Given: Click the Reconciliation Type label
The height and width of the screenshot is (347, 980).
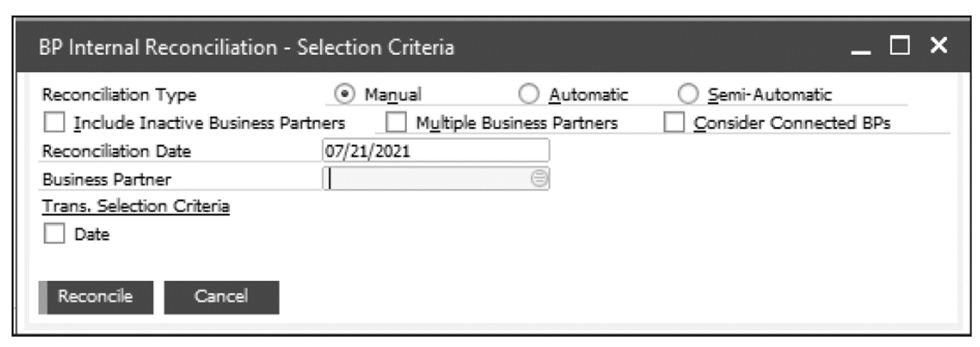Looking at the screenshot, I should click(119, 95).
